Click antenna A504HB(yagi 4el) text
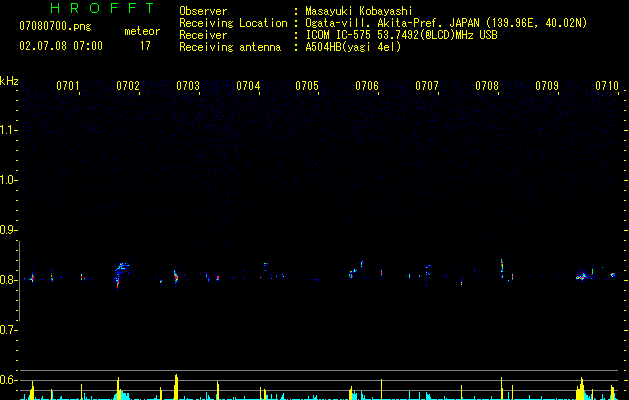 pos(353,47)
